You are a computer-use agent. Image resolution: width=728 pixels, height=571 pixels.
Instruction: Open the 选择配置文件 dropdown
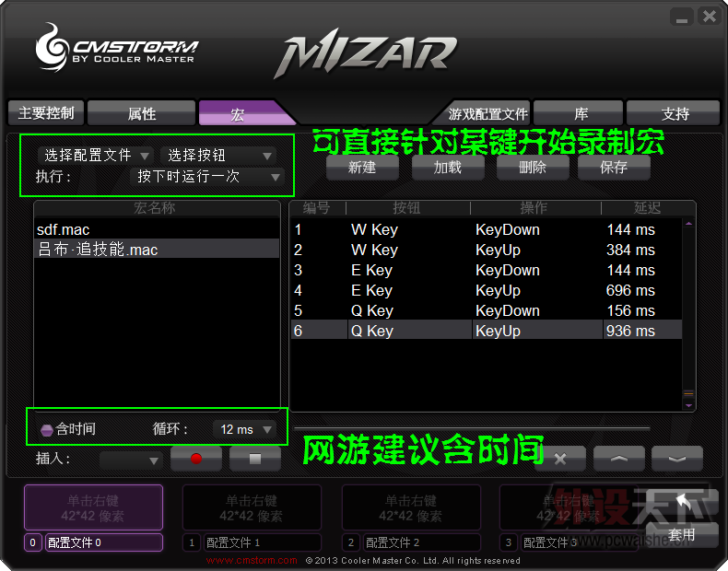[95, 155]
